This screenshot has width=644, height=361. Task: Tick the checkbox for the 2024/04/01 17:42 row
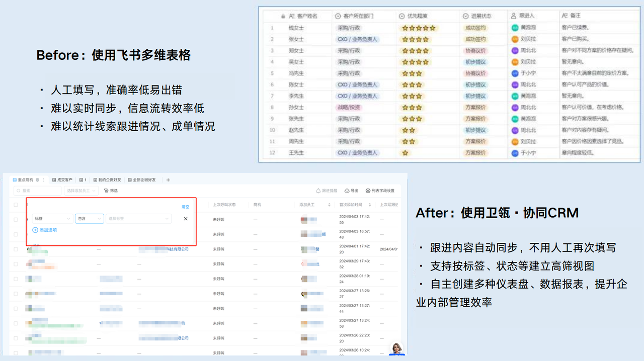tap(16, 249)
